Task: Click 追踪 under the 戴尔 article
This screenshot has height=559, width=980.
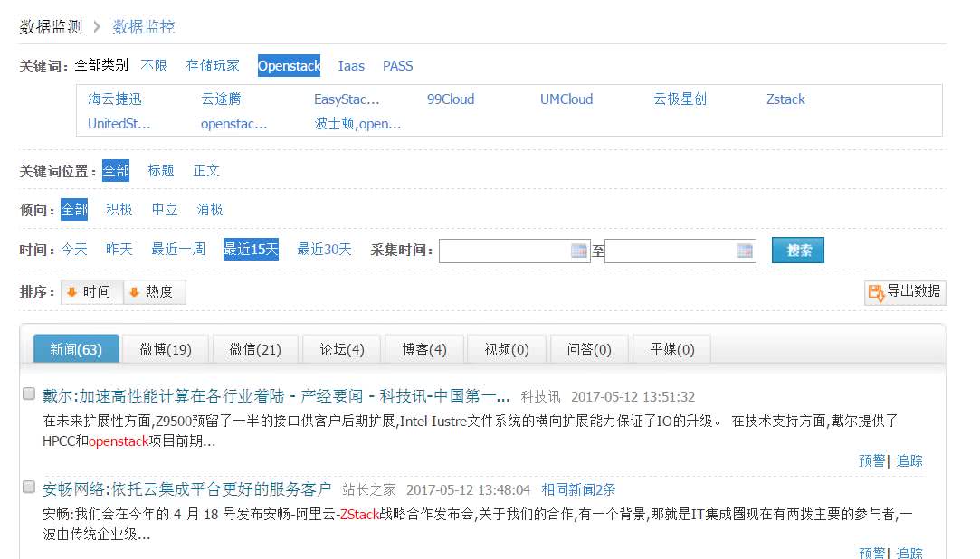Action: click(x=909, y=461)
